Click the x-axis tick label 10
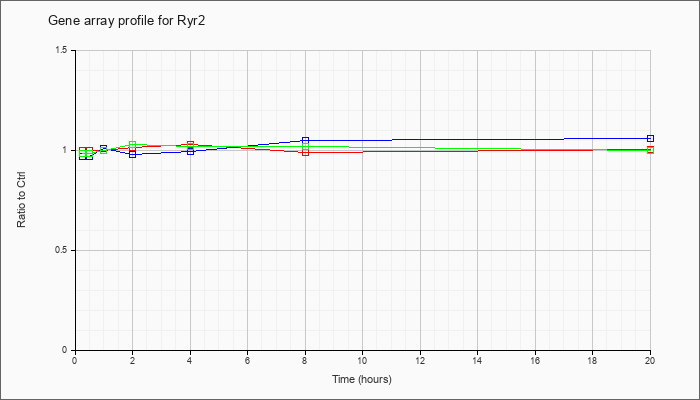This screenshot has height=400, width=700. [362, 360]
